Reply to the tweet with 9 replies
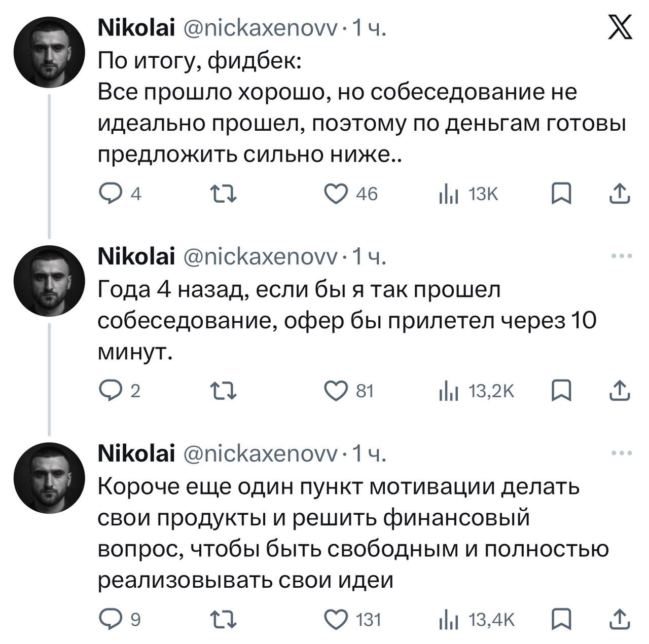Viewport: 649px width, 644px height. coord(108,620)
